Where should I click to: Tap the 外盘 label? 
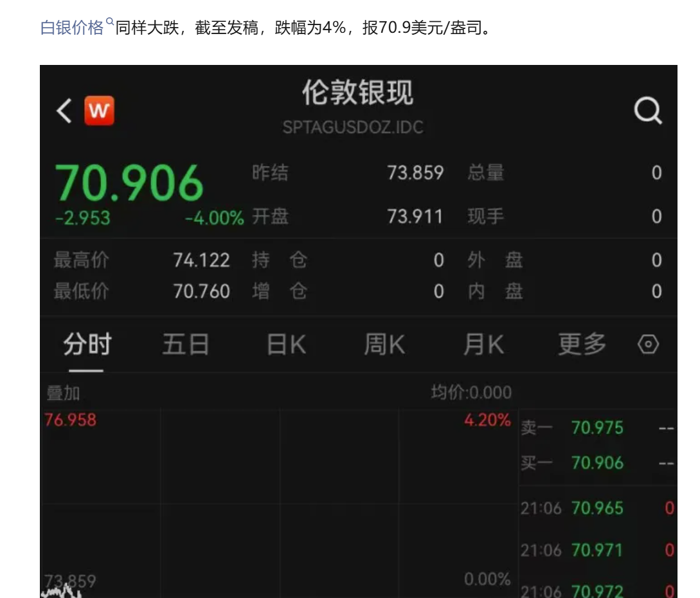click(x=495, y=260)
